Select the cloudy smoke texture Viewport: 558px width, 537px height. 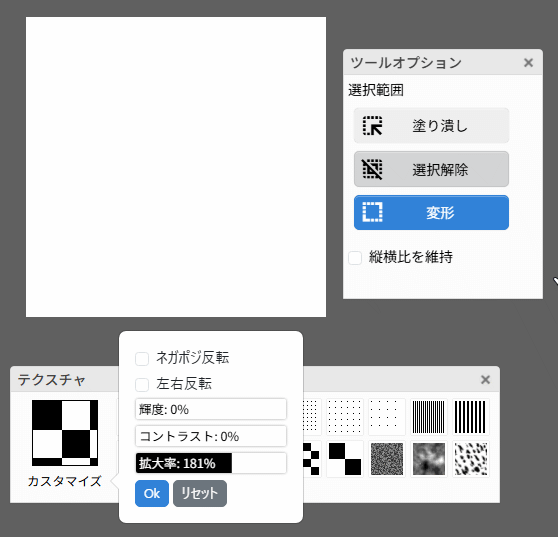[x=429, y=459]
